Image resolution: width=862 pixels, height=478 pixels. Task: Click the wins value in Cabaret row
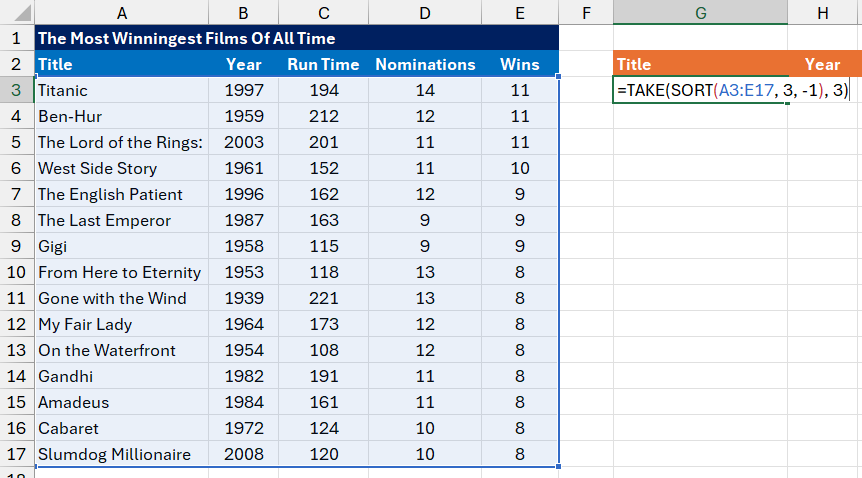pos(520,428)
